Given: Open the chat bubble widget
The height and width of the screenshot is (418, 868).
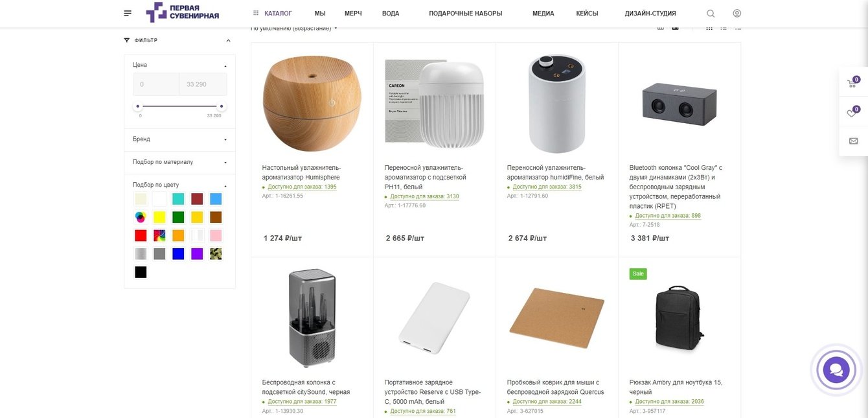Looking at the screenshot, I should pos(836,370).
